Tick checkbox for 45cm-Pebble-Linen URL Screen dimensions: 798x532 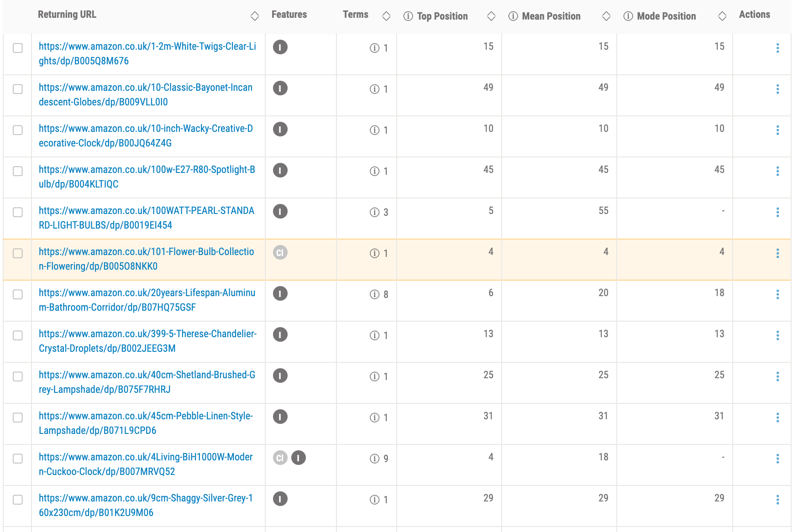[18, 417]
